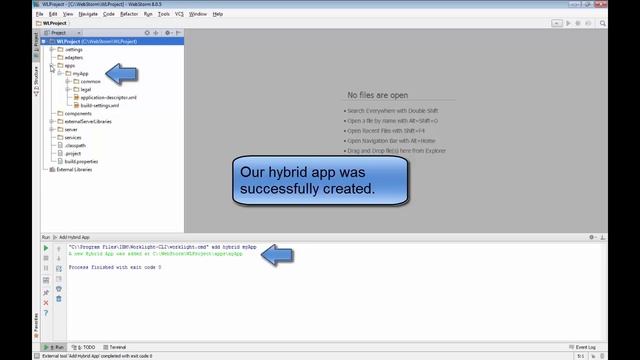
Task: Select the Run tab at the bottom
Action: point(54,347)
